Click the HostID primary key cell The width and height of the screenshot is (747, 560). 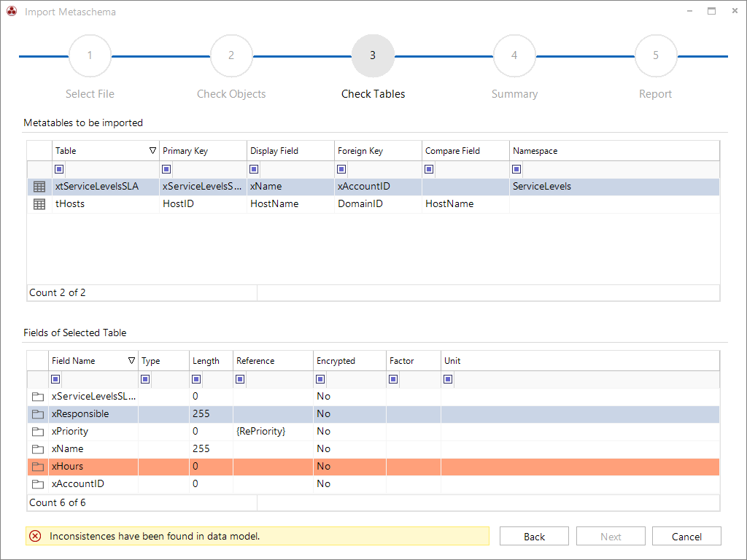coord(203,204)
